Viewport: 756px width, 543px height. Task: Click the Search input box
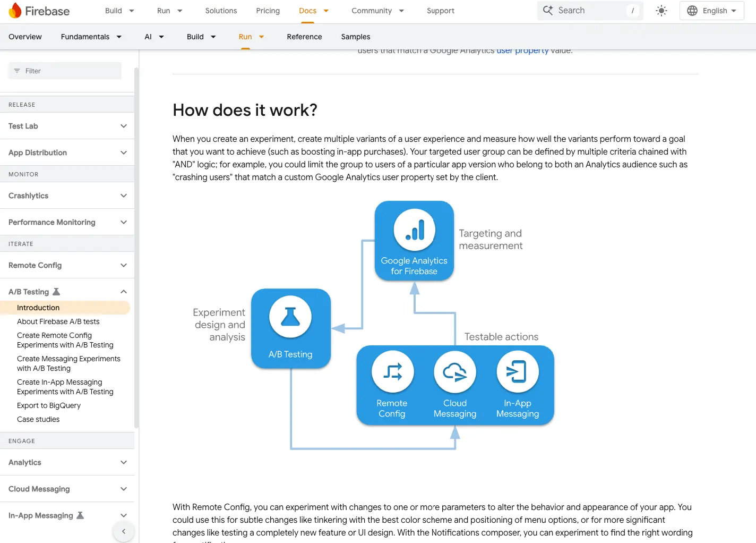[589, 11]
